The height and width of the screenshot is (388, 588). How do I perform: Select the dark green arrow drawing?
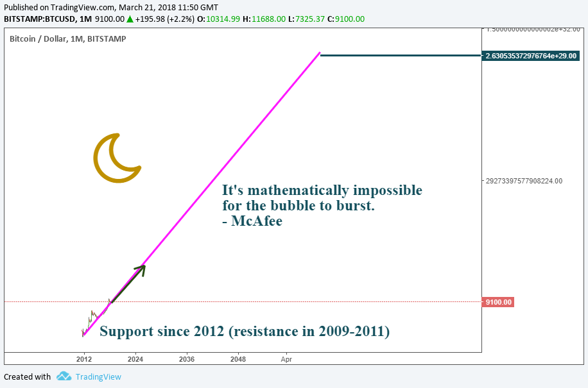pyautogui.click(x=128, y=283)
